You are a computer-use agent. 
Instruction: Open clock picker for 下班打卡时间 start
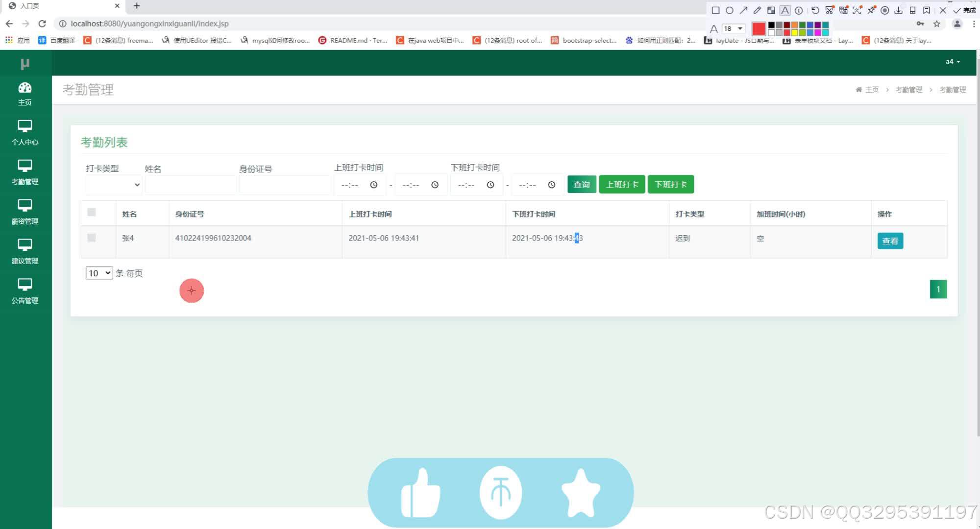click(490, 185)
